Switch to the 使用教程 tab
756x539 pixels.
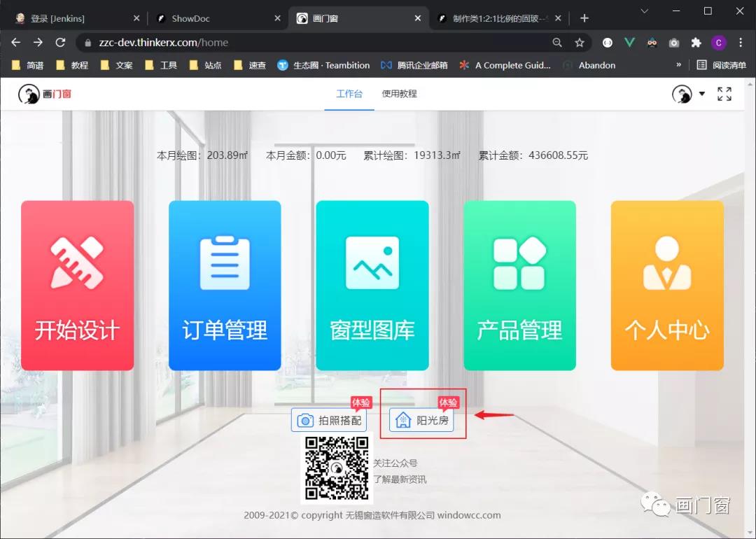399,94
